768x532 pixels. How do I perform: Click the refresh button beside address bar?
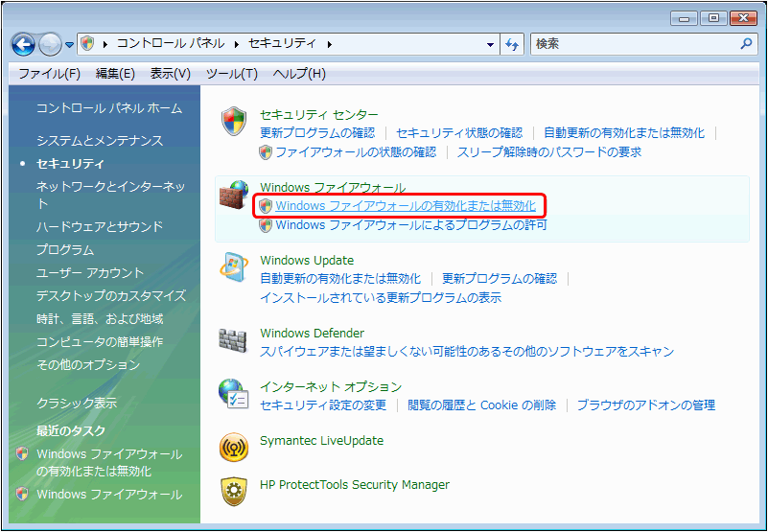tap(512, 44)
